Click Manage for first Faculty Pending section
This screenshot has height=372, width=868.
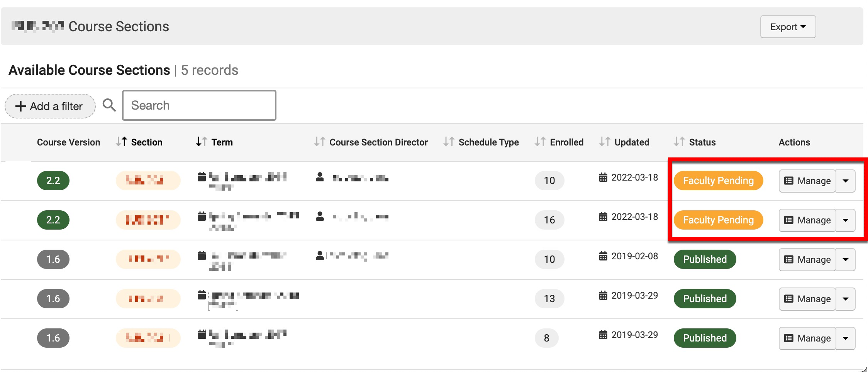pos(807,181)
